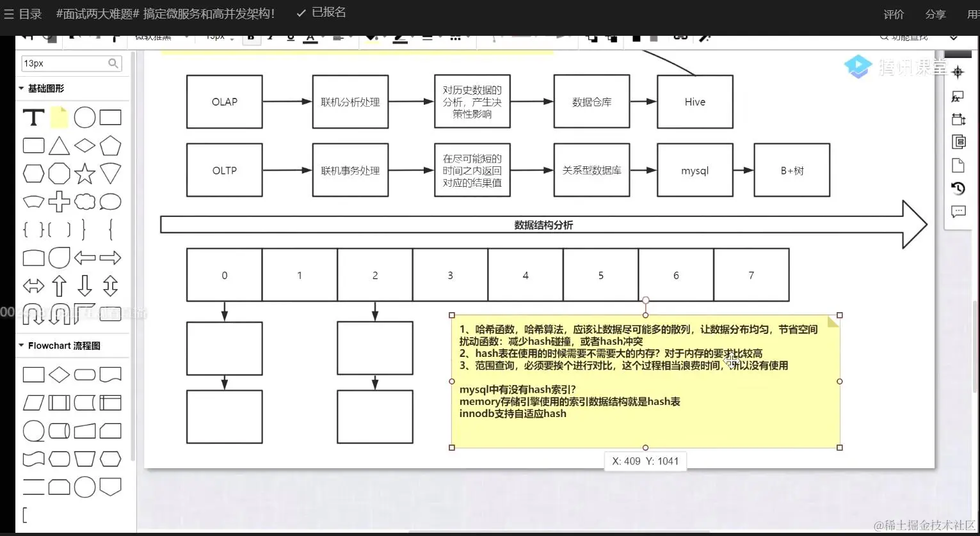
Task: Expand the right-side toolbar chevron
Action: click(x=954, y=38)
